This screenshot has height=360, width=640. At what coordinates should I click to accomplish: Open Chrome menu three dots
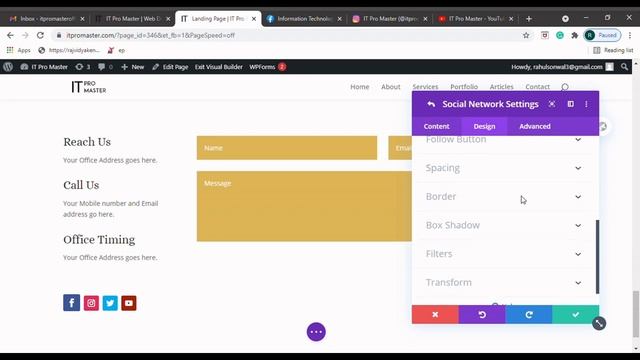click(x=630, y=36)
